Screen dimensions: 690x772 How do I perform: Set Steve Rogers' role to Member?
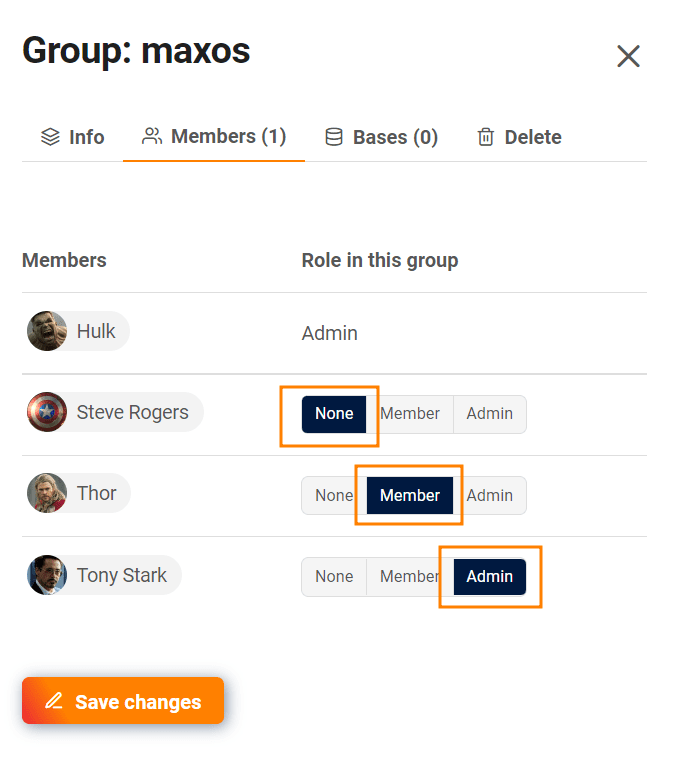[410, 414]
